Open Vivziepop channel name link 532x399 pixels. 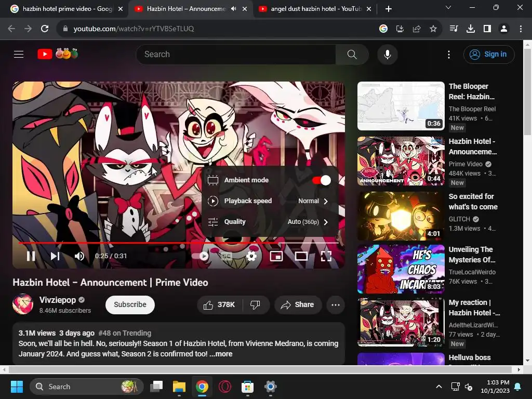pos(57,300)
